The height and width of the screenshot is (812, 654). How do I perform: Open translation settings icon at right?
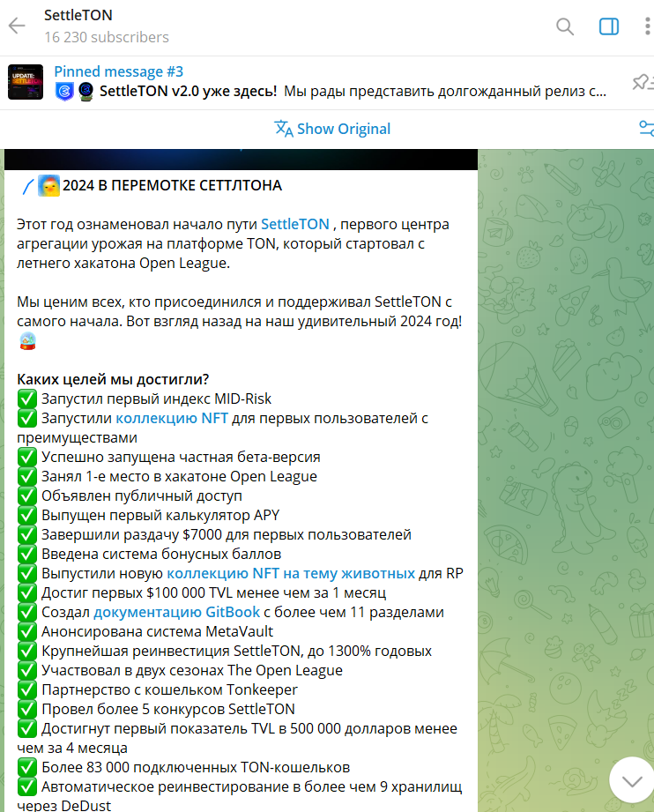point(646,128)
